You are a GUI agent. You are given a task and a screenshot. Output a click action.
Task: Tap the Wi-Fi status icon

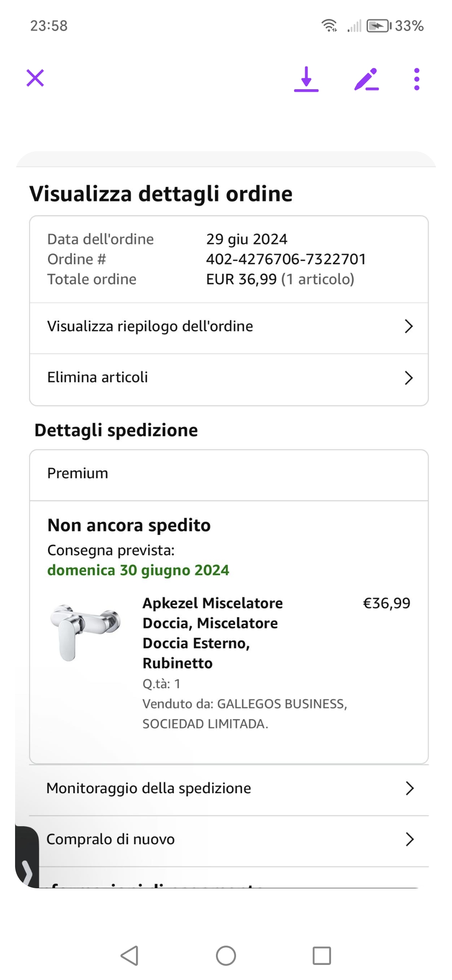coord(329,26)
